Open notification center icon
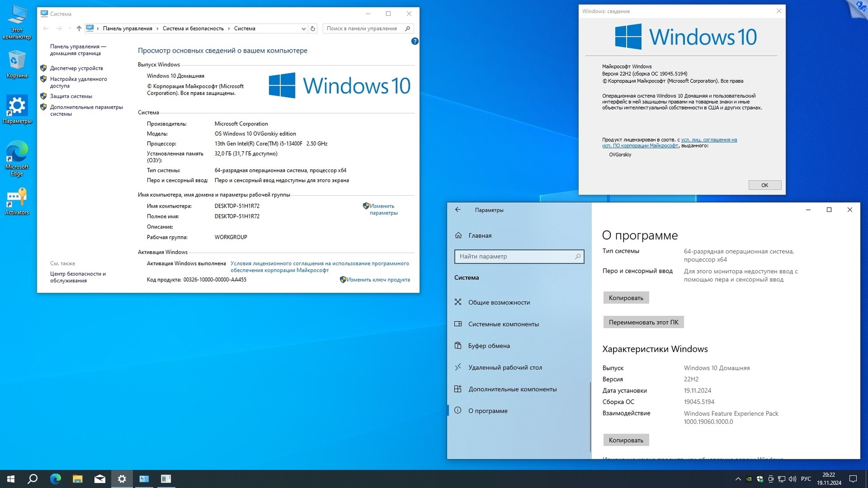868x488 pixels. [853, 479]
